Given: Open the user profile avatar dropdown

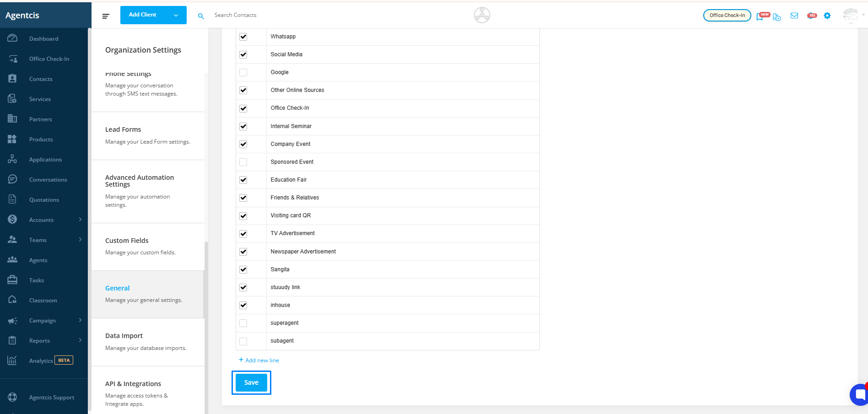Looking at the screenshot, I should [854, 15].
